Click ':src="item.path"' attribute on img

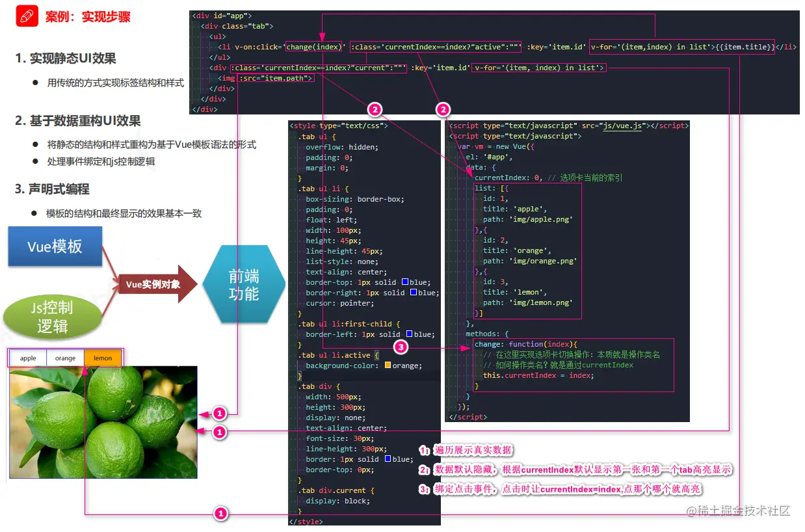(276, 78)
